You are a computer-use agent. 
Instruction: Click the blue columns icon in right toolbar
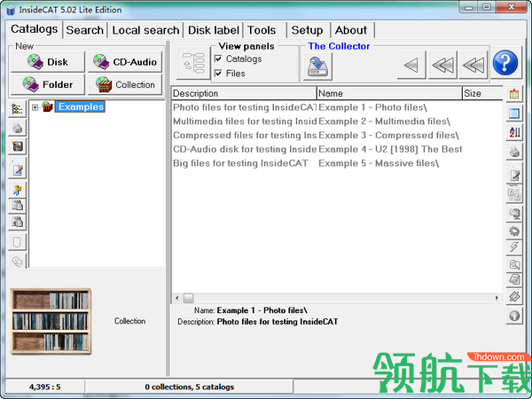[x=514, y=113]
